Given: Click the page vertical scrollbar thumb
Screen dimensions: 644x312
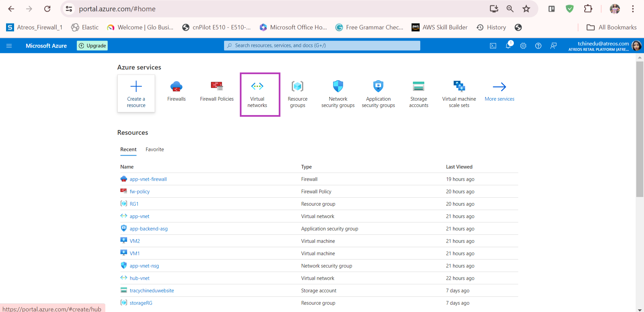Looking at the screenshot, I should click(x=640, y=129).
